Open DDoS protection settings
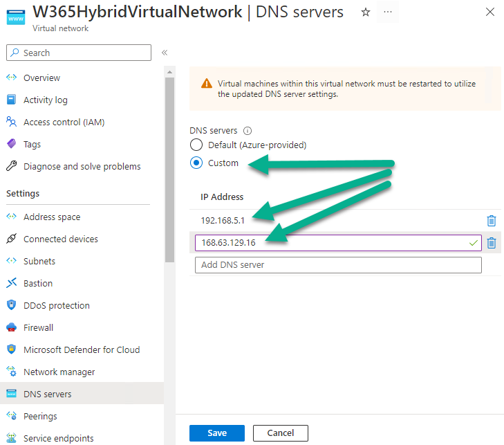The height and width of the screenshot is (445, 504). 57,306
